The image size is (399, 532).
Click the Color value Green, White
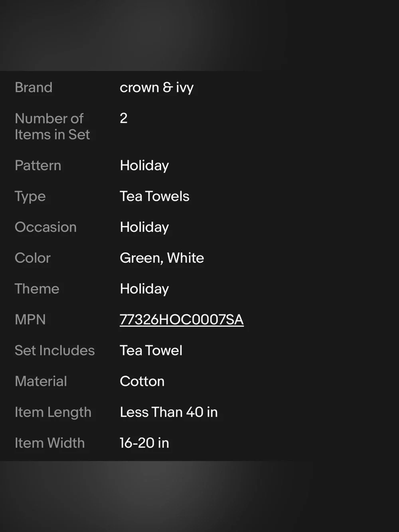click(x=162, y=258)
